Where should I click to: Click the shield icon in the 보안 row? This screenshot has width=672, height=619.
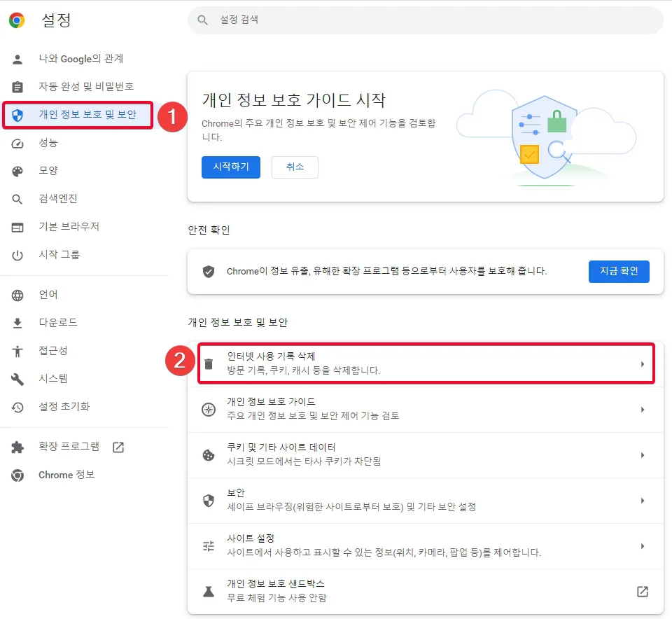click(209, 500)
